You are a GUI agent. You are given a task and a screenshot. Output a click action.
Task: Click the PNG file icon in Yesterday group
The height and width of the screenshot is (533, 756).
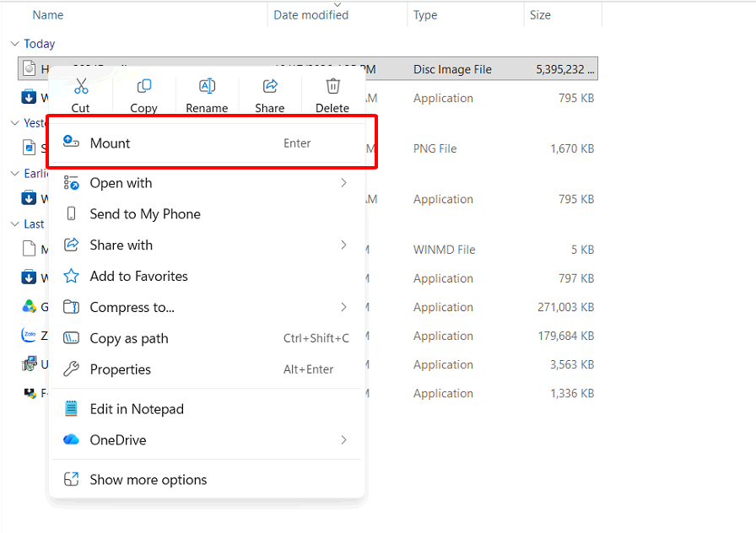pyautogui.click(x=30, y=148)
